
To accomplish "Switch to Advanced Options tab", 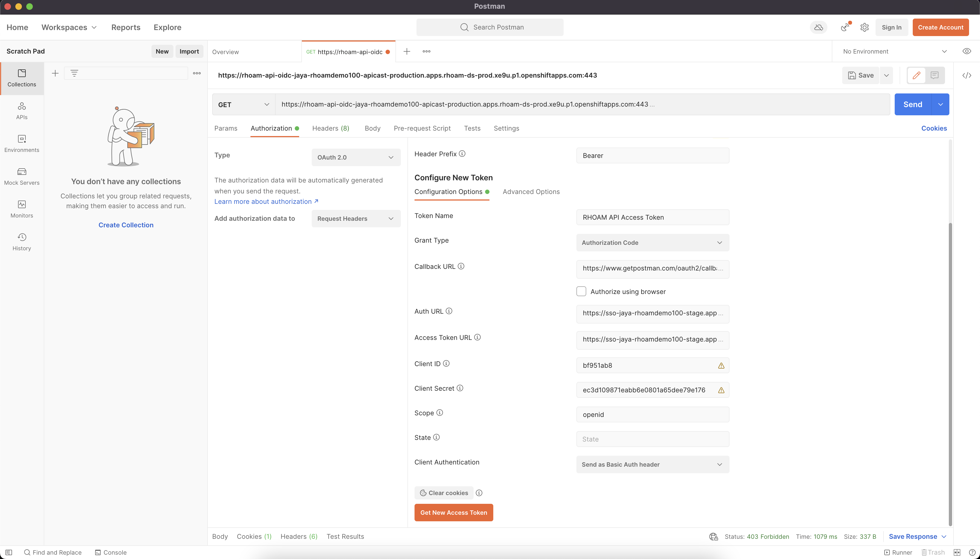I will coord(531,192).
